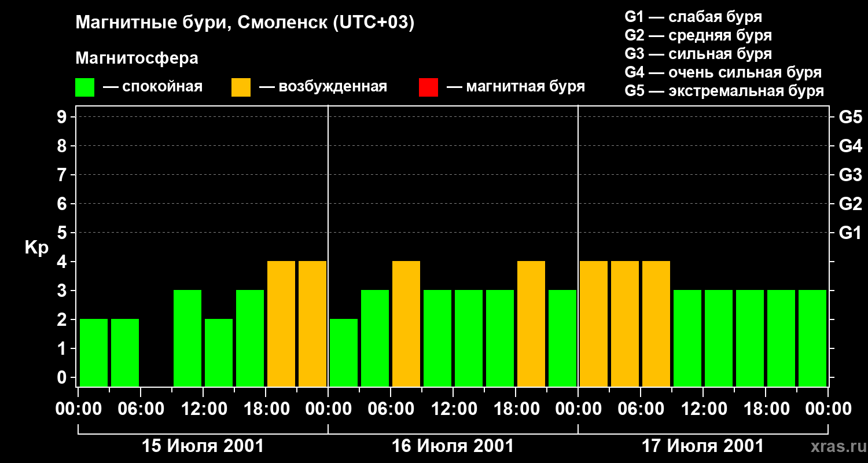Click the last orange bar of 15 July
The width and height of the screenshot is (868, 463).
(312, 324)
